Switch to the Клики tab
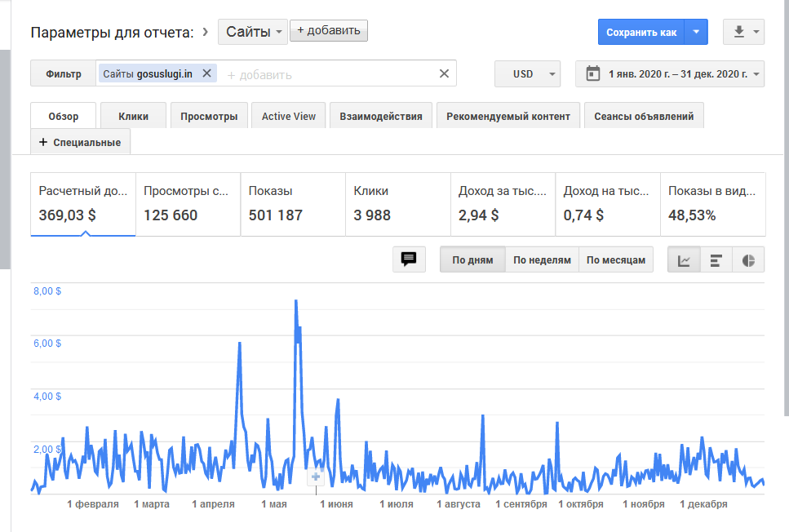The height and width of the screenshot is (532, 789). click(x=133, y=116)
